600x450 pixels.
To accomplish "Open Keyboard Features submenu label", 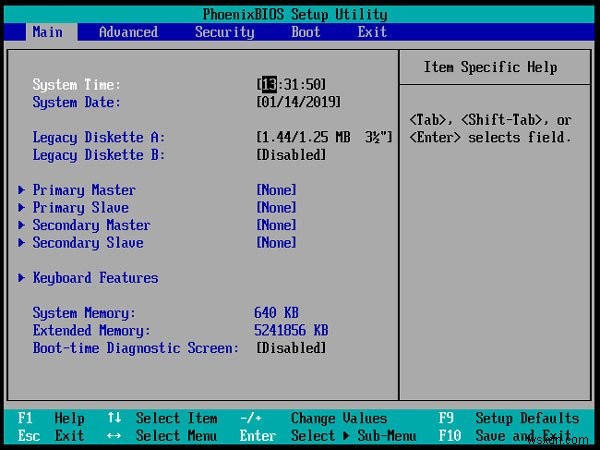I will point(95,278).
